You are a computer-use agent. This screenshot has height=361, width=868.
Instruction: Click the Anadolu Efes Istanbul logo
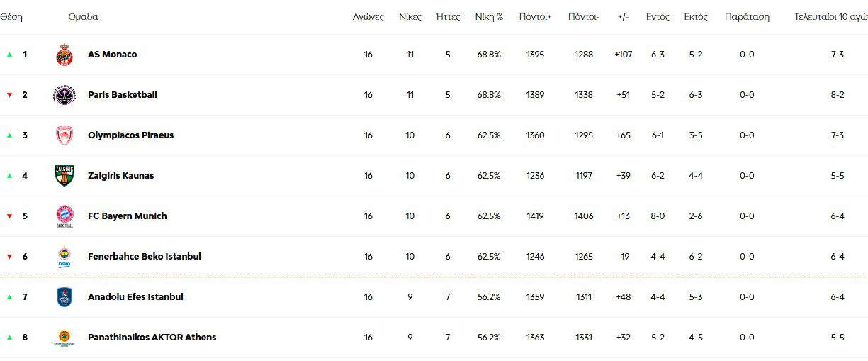(64, 297)
